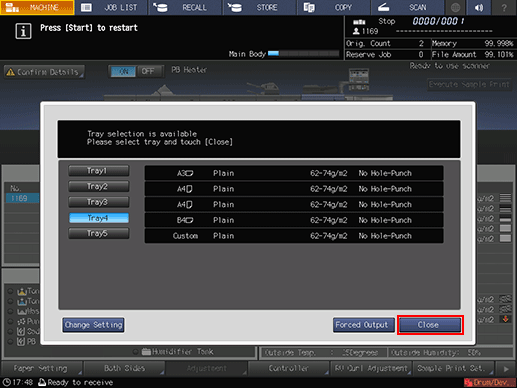Click the orange down-arrow tray icon at right
Image resolution: width=517 pixels, height=388 pixels.
(x=505, y=319)
